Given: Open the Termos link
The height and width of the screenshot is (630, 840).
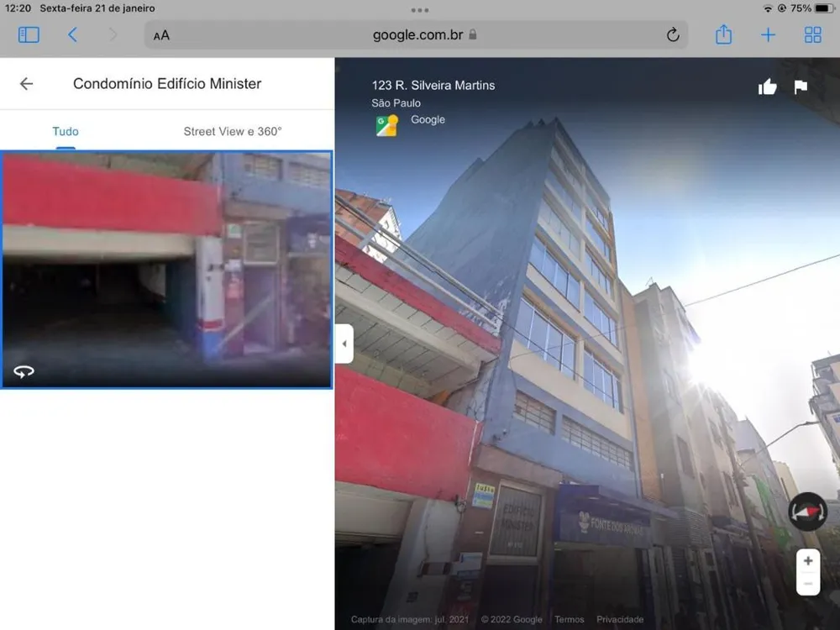Looking at the screenshot, I should 569,619.
